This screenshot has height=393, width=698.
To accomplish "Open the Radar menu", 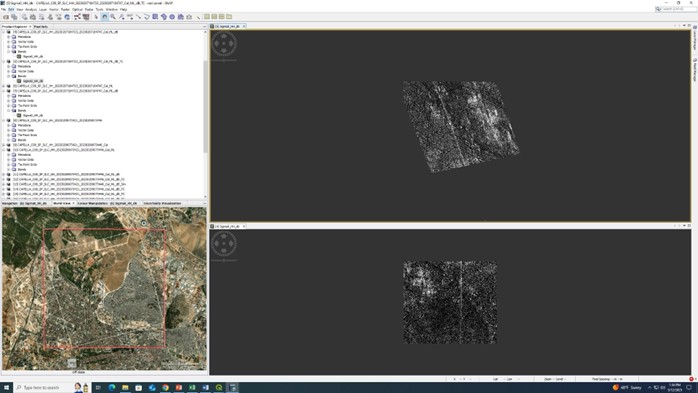I will click(89, 9).
